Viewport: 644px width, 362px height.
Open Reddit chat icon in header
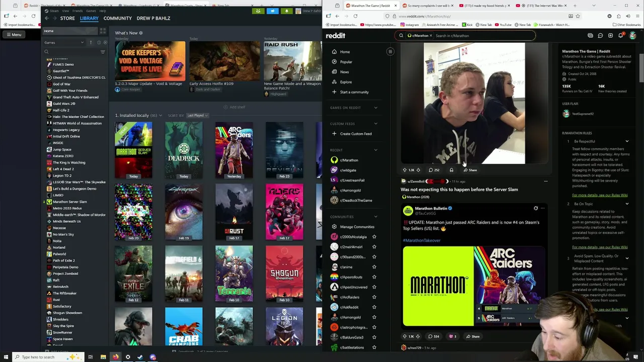click(x=600, y=36)
